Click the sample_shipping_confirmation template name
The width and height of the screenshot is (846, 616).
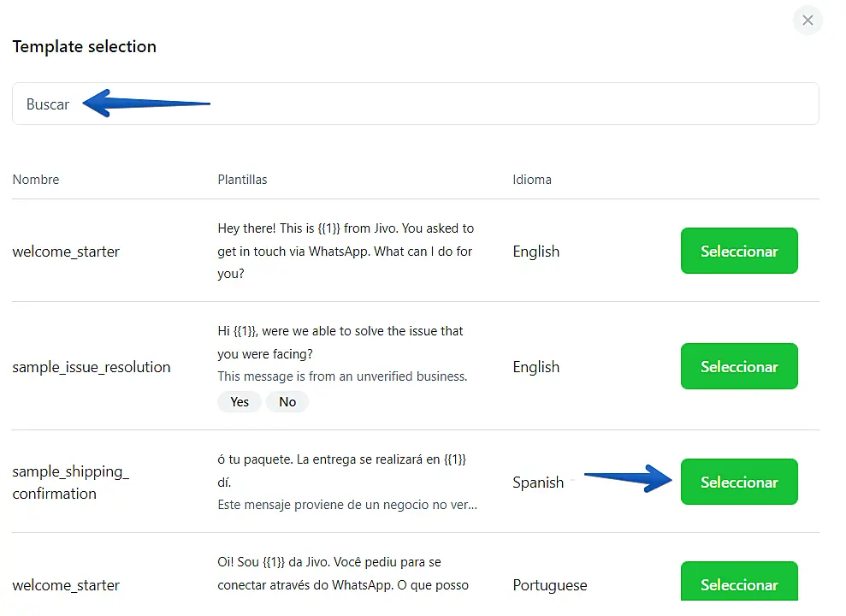coord(70,483)
